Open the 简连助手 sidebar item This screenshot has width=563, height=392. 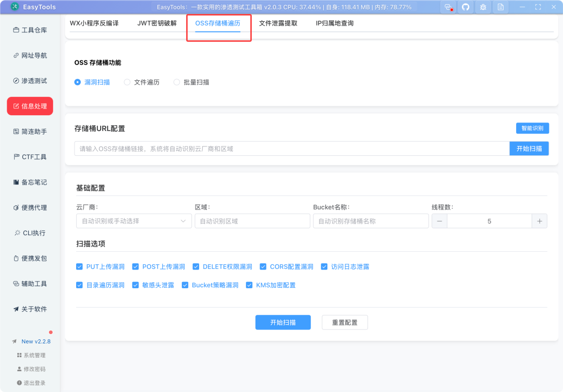click(x=30, y=131)
